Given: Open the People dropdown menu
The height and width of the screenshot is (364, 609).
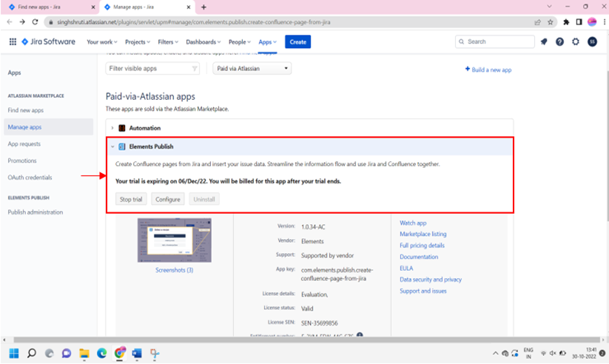Looking at the screenshot, I should [x=240, y=42].
